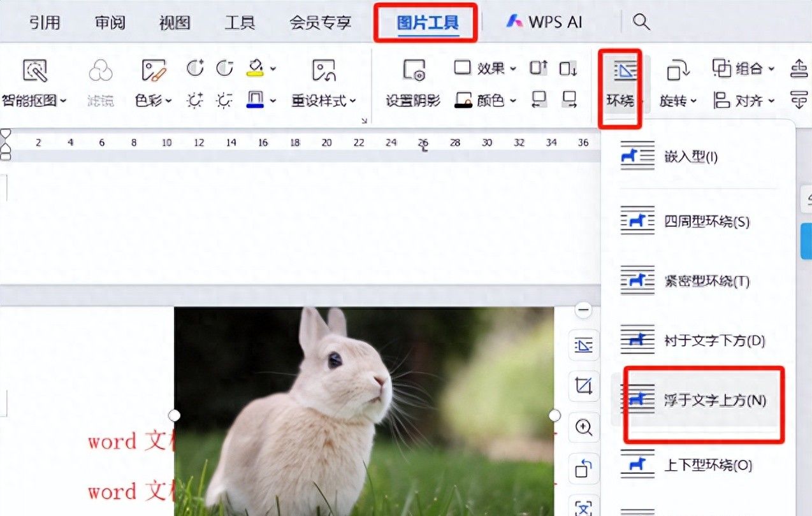Click the floating wrap layout icon beside picture
812x516 pixels.
pos(583,346)
